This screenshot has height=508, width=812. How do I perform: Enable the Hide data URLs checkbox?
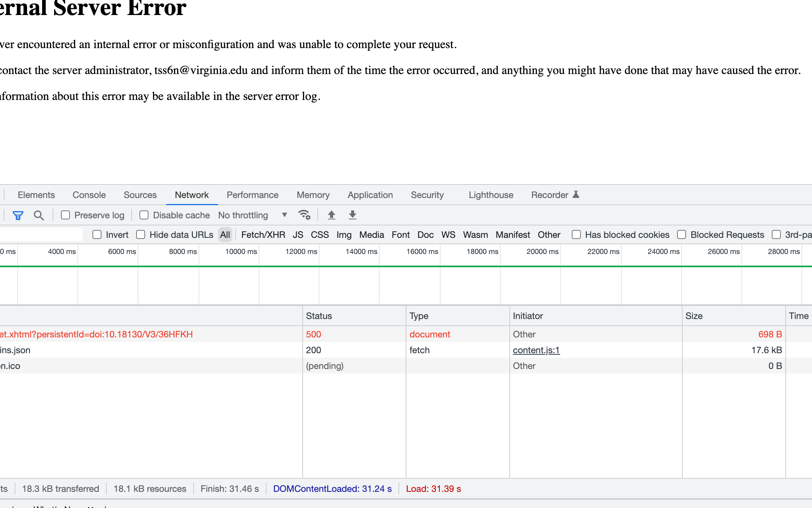click(141, 234)
